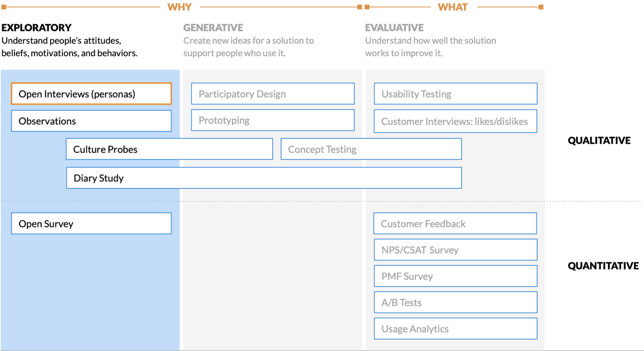Click the PMF Survey box

[456, 276]
